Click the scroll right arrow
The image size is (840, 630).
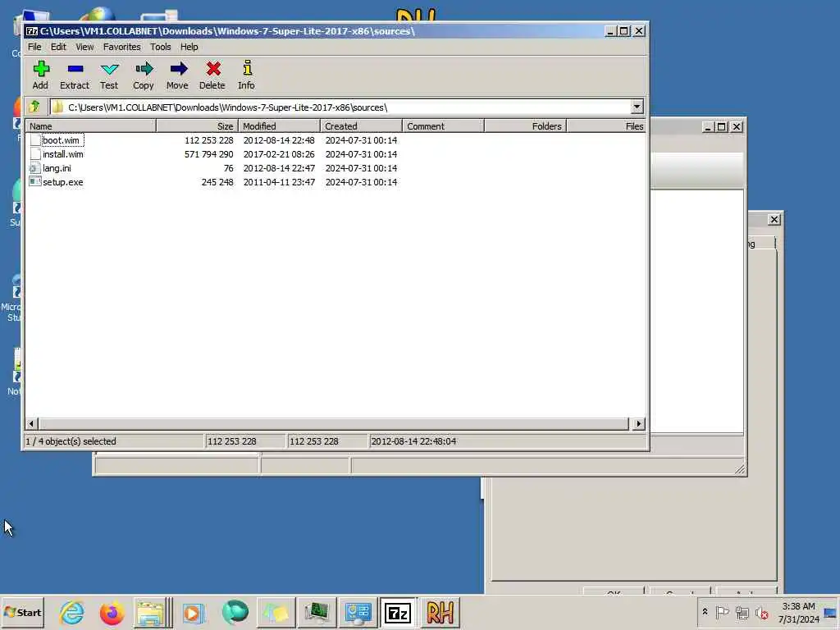click(638, 424)
